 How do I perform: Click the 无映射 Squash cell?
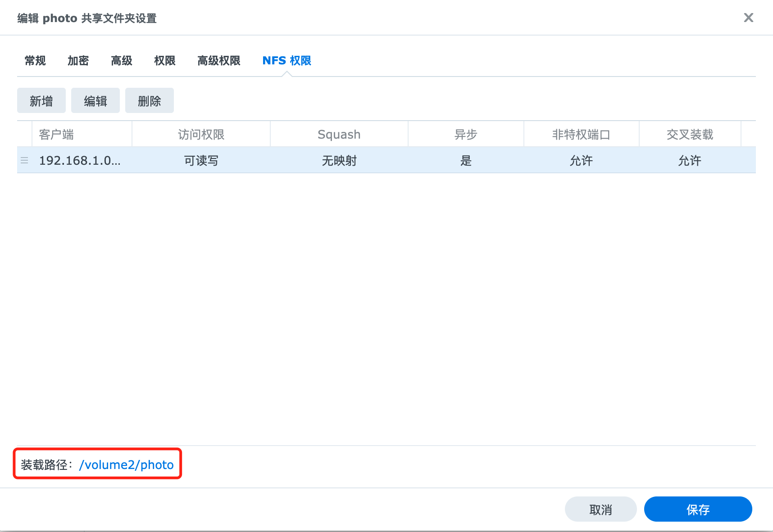click(x=339, y=160)
